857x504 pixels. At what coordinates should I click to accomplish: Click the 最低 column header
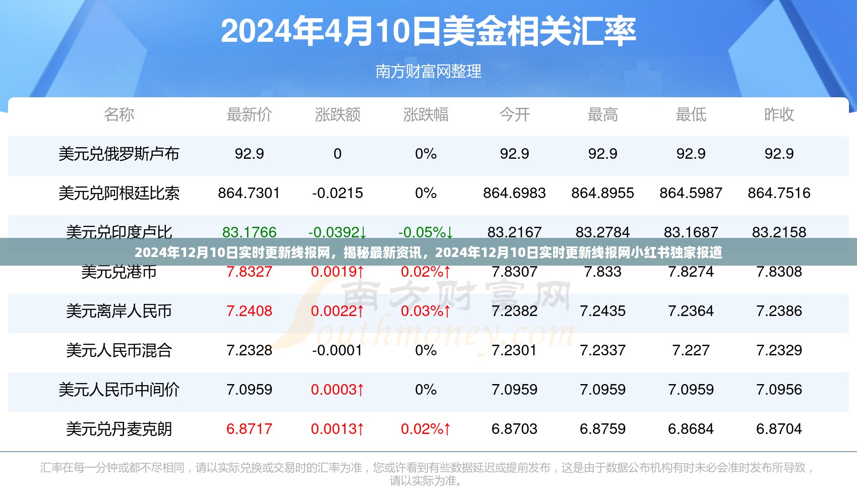[x=691, y=114]
